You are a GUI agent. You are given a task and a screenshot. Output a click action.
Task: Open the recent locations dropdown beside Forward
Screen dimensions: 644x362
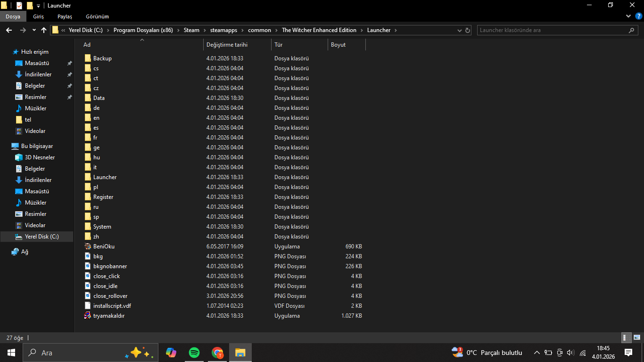pyautogui.click(x=34, y=30)
